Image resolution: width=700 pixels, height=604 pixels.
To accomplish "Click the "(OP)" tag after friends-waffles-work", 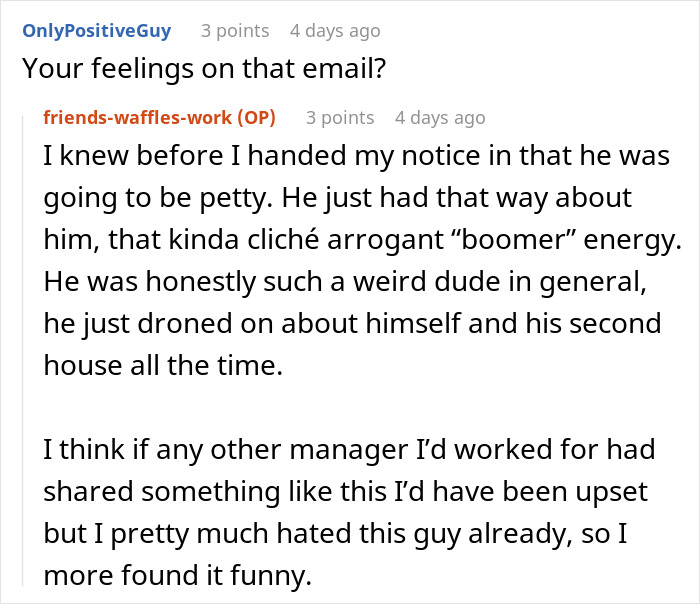I will tap(256, 117).
